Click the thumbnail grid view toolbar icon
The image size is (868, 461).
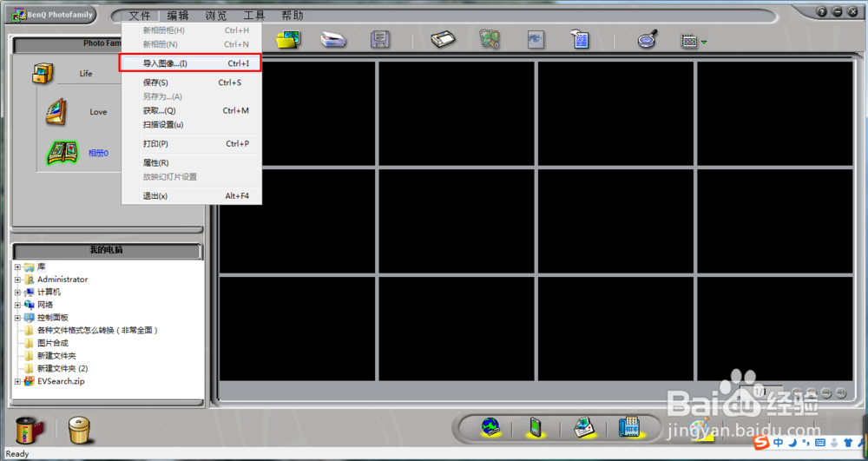coord(689,42)
